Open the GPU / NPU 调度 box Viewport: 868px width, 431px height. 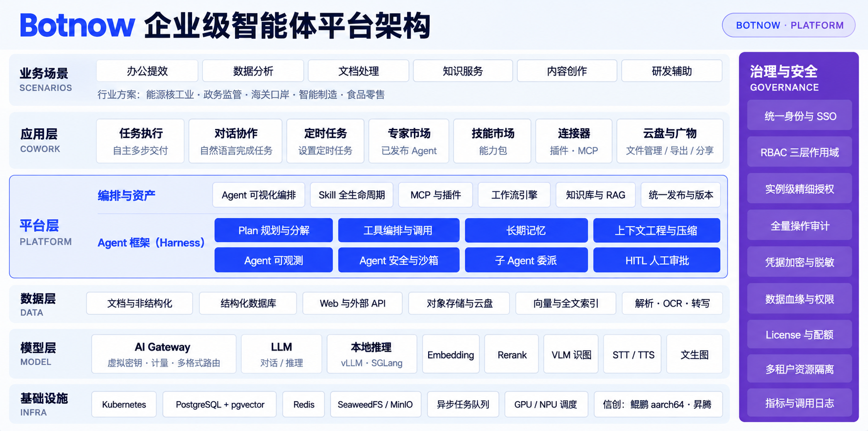[546, 404]
